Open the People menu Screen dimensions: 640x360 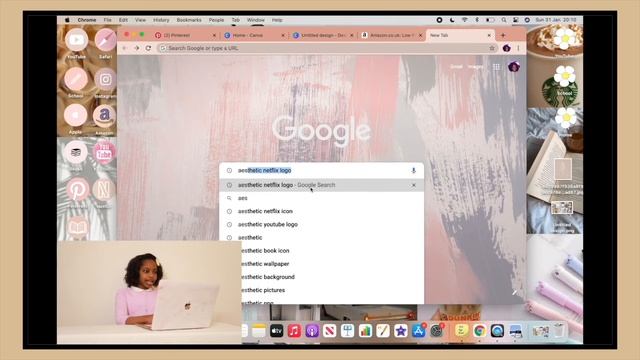pyautogui.click(x=216, y=20)
